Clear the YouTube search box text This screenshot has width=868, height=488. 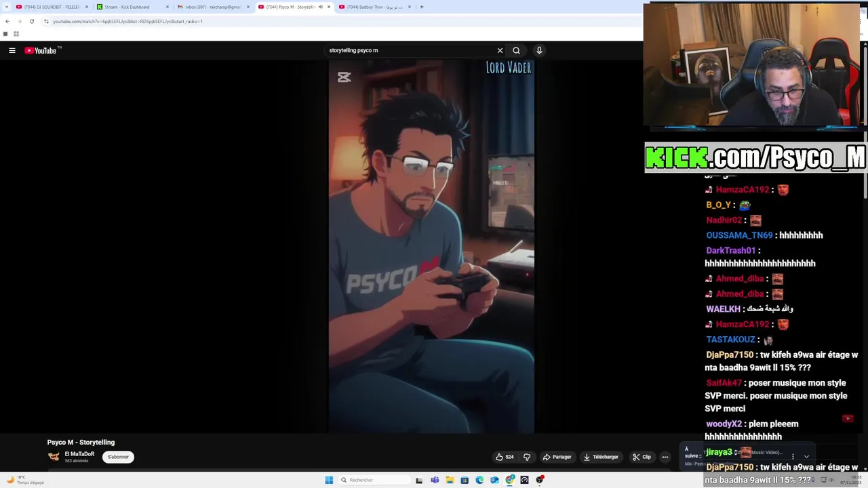(500, 50)
